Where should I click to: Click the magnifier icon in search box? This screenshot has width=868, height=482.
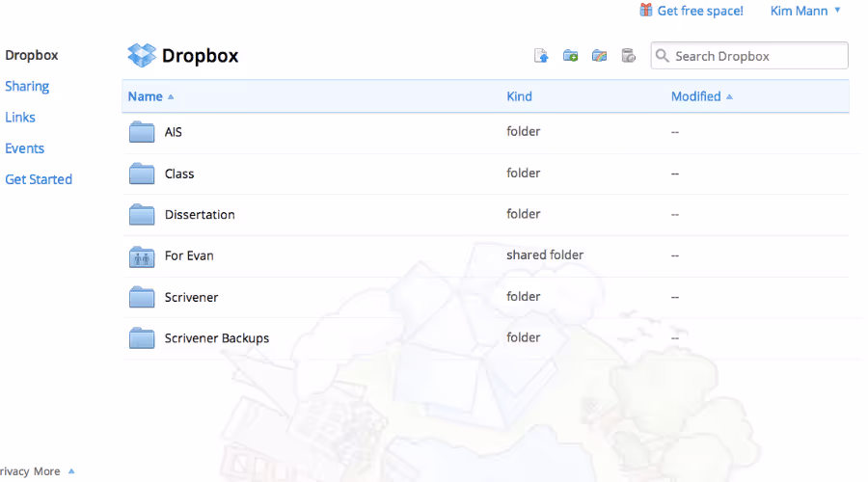click(x=662, y=56)
